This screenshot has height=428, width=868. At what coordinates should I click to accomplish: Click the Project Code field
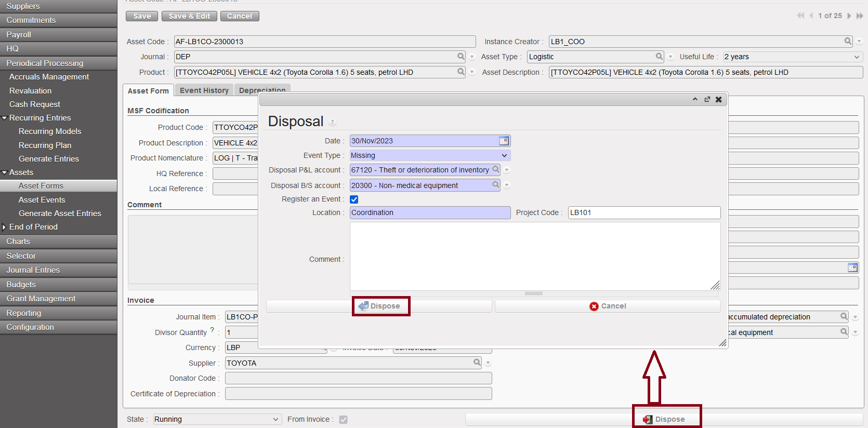point(644,212)
